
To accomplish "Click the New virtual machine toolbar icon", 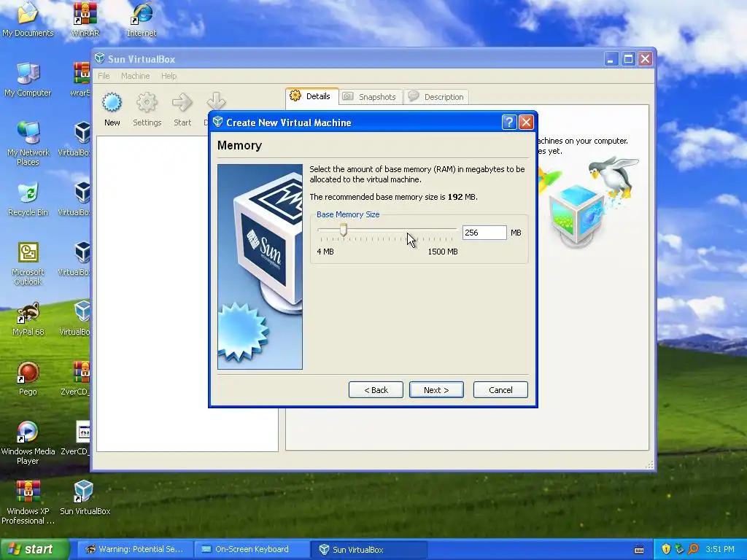I will [x=112, y=102].
